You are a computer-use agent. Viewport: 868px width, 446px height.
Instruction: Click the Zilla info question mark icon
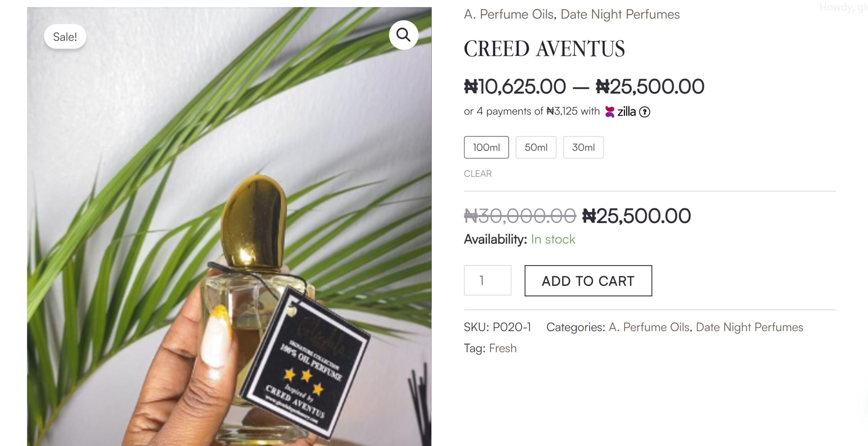point(645,112)
